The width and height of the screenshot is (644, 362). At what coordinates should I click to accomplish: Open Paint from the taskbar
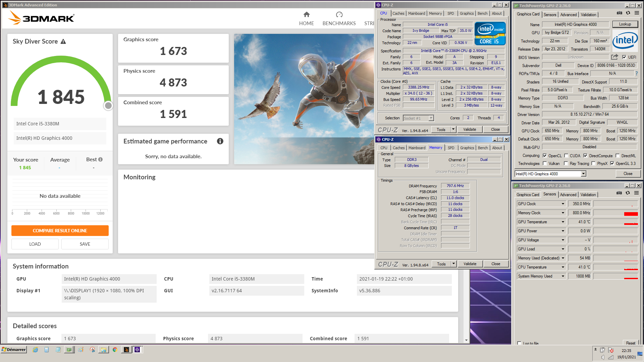[x=81, y=350]
